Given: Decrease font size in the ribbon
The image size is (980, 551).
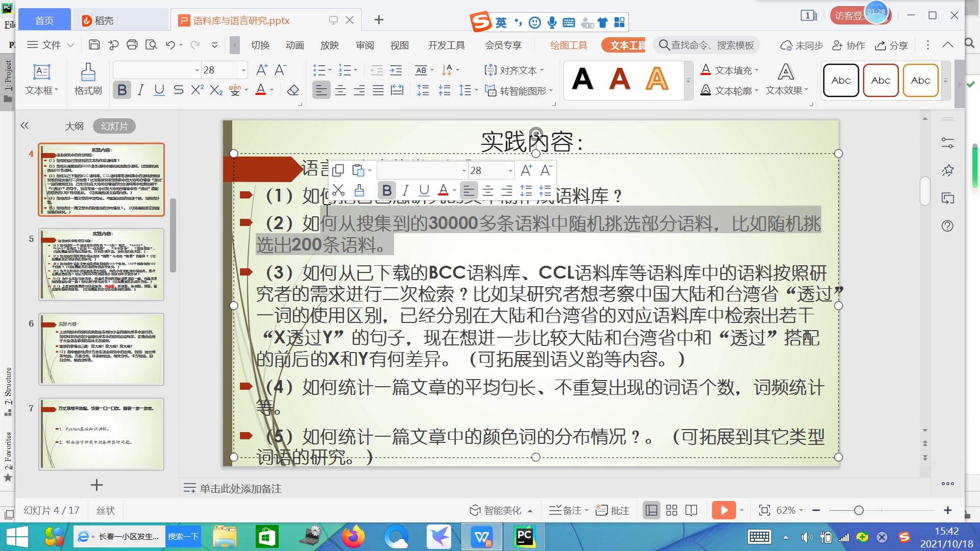Looking at the screenshot, I should (x=281, y=70).
